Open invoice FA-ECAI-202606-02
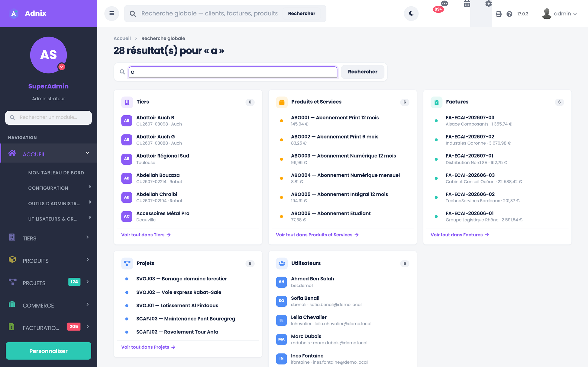Viewport: 588px width, 367px height. (x=497, y=197)
